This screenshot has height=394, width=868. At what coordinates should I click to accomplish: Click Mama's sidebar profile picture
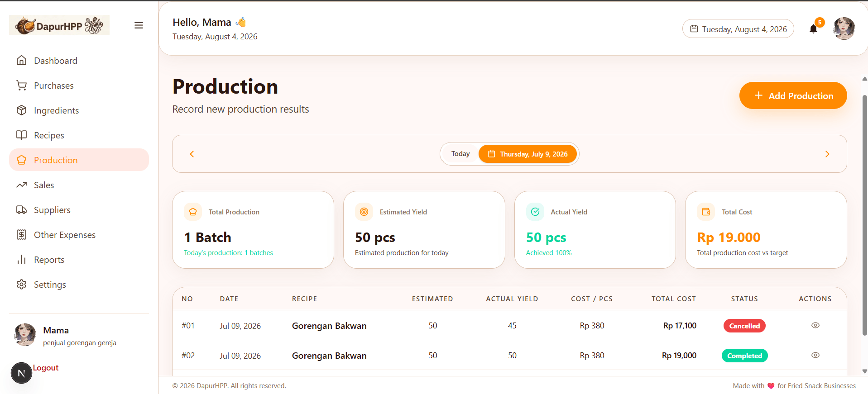coord(25,335)
